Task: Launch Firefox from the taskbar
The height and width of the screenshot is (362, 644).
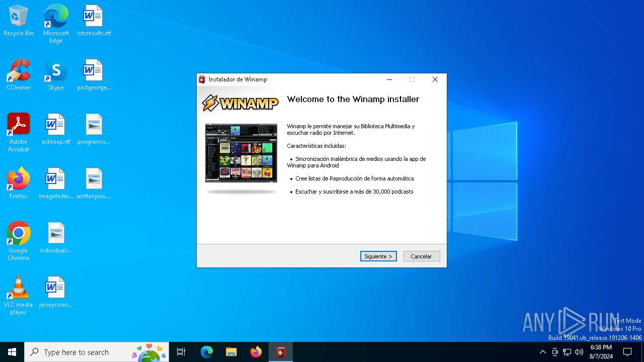Action: click(256, 352)
